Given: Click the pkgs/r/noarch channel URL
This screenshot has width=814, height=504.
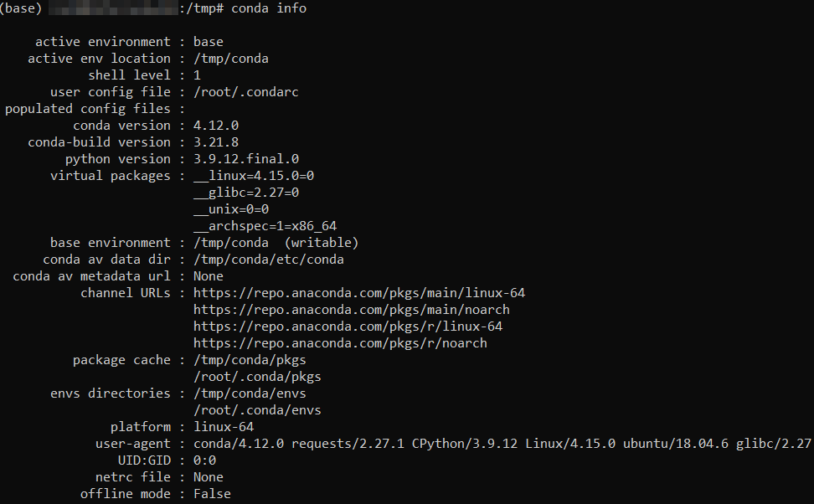Looking at the screenshot, I should click(340, 343).
